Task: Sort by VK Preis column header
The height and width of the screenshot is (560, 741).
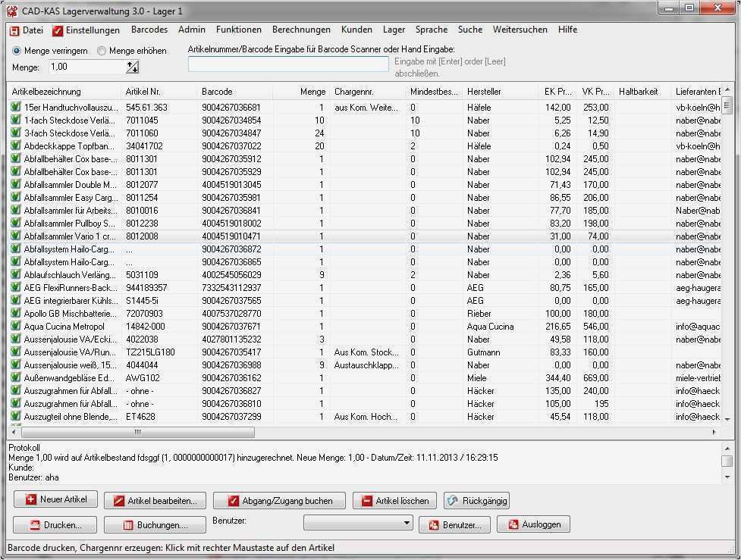Action: [595, 92]
